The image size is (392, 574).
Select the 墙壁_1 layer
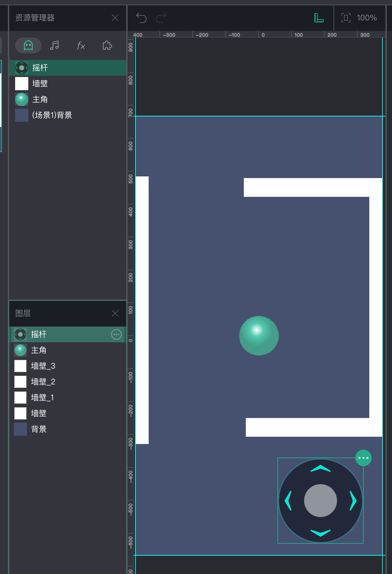click(42, 398)
